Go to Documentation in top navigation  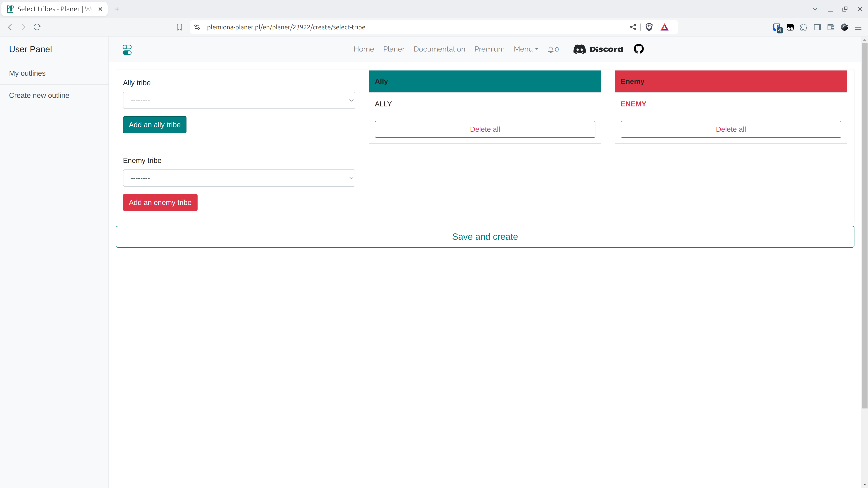439,49
